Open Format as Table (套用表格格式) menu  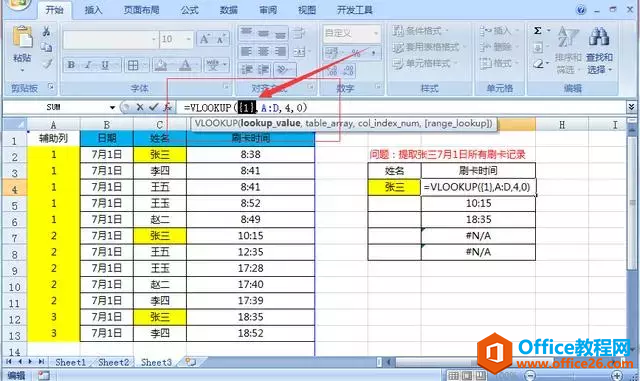point(429,47)
